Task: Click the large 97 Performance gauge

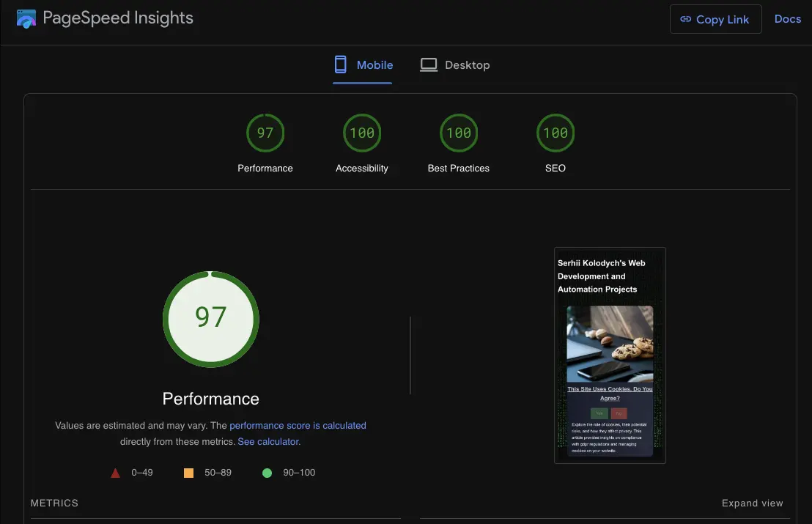Action: pos(211,320)
